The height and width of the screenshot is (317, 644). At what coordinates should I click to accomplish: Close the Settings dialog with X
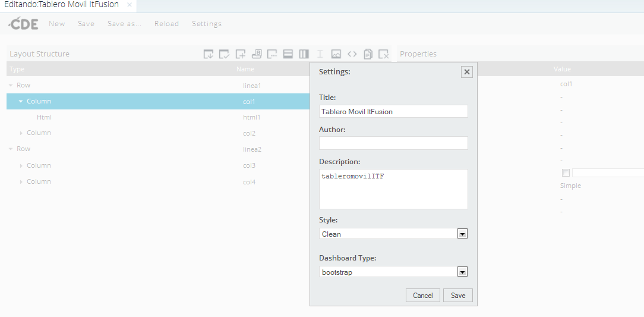[x=466, y=72]
